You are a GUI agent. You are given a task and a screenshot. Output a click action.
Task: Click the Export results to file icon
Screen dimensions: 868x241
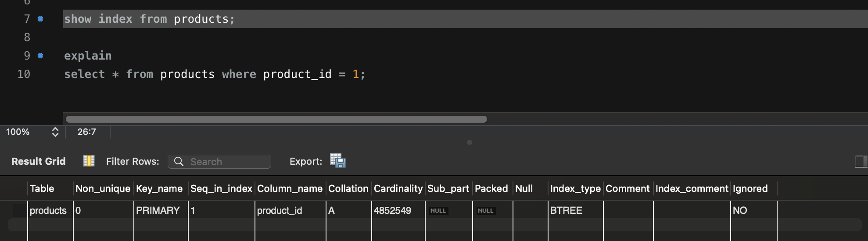point(337,161)
